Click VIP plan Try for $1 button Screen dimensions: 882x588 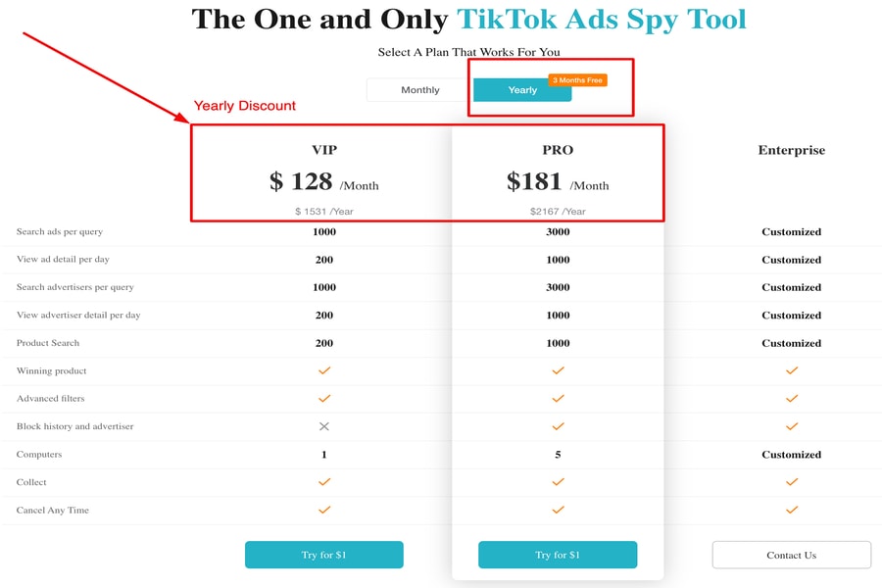pyautogui.click(x=323, y=555)
